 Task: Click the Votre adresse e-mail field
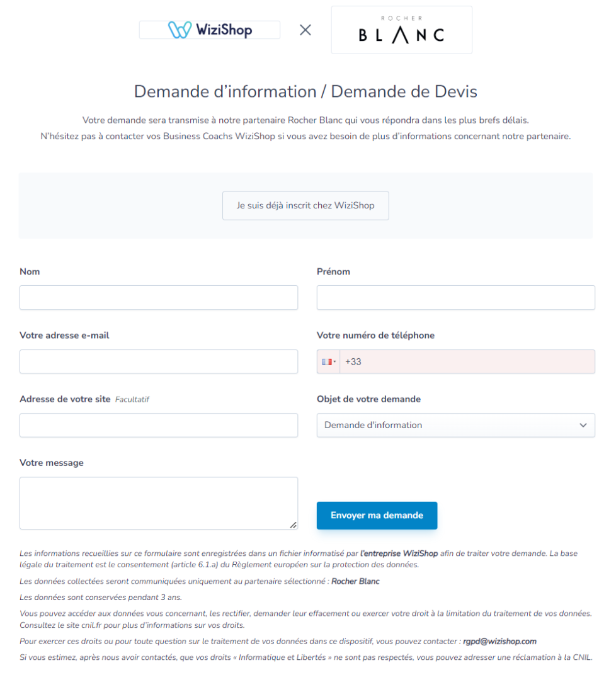(159, 361)
